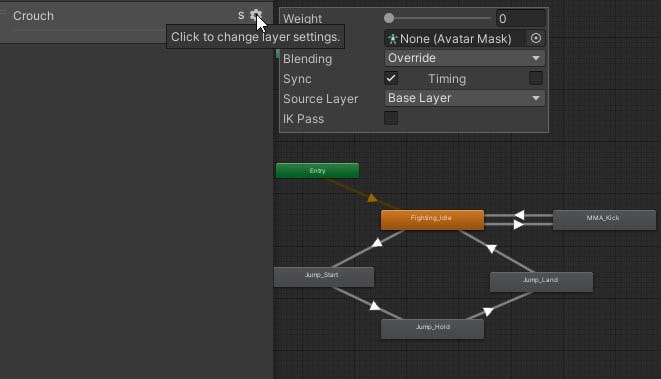This screenshot has width=661, height=379.
Task: Open the Source Layer dropdown
Action: [465, 98]
